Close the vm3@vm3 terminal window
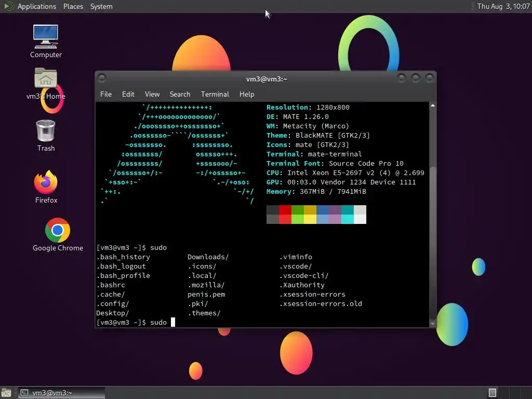 point(430,78)
